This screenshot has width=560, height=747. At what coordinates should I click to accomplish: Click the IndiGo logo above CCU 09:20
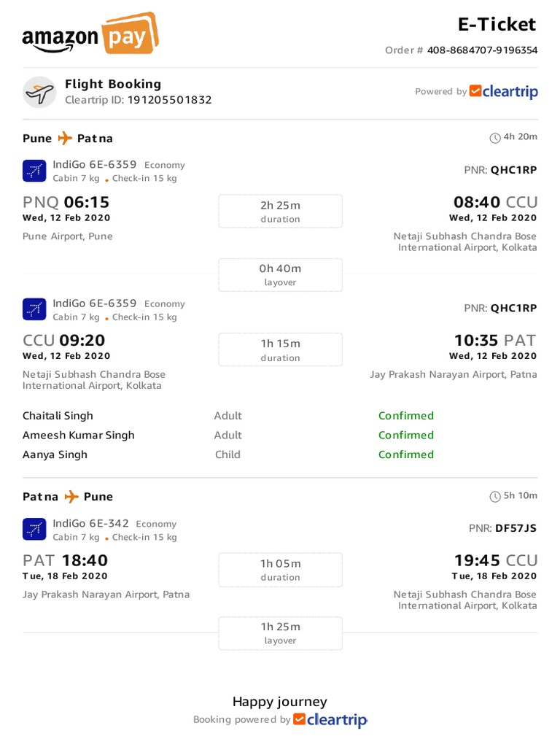(x=34, y=309)
